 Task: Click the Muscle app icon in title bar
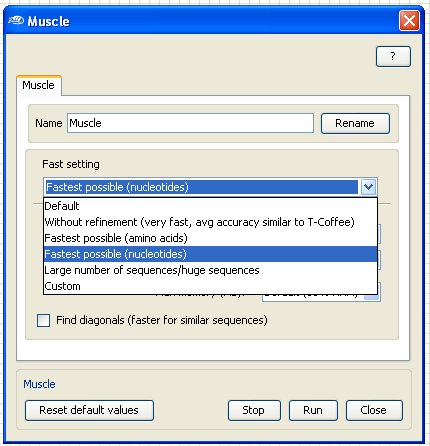tap(15, 21)
